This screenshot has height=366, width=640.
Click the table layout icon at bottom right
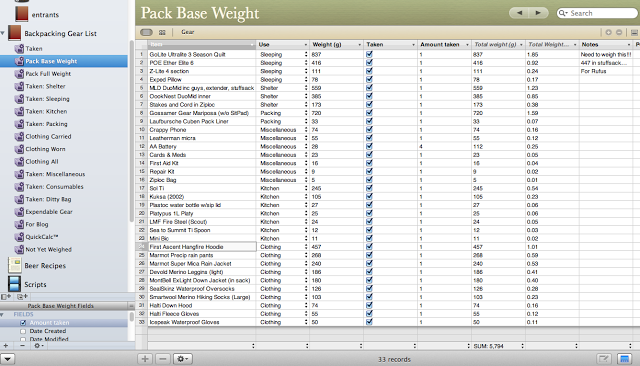pos(624,359)
